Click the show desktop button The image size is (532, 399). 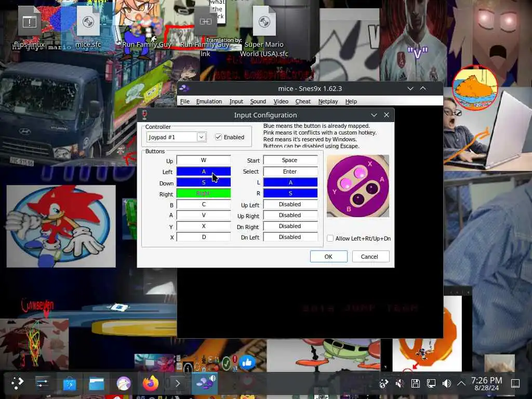515,383
